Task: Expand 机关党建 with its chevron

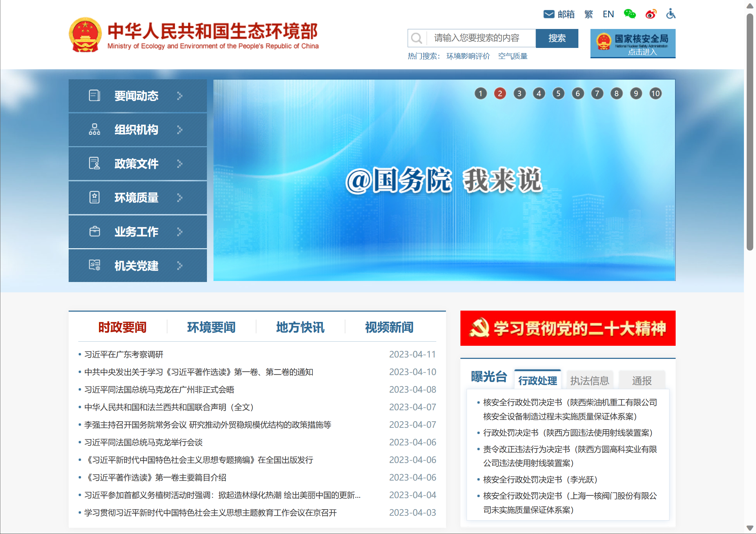Action: point(180,265)
